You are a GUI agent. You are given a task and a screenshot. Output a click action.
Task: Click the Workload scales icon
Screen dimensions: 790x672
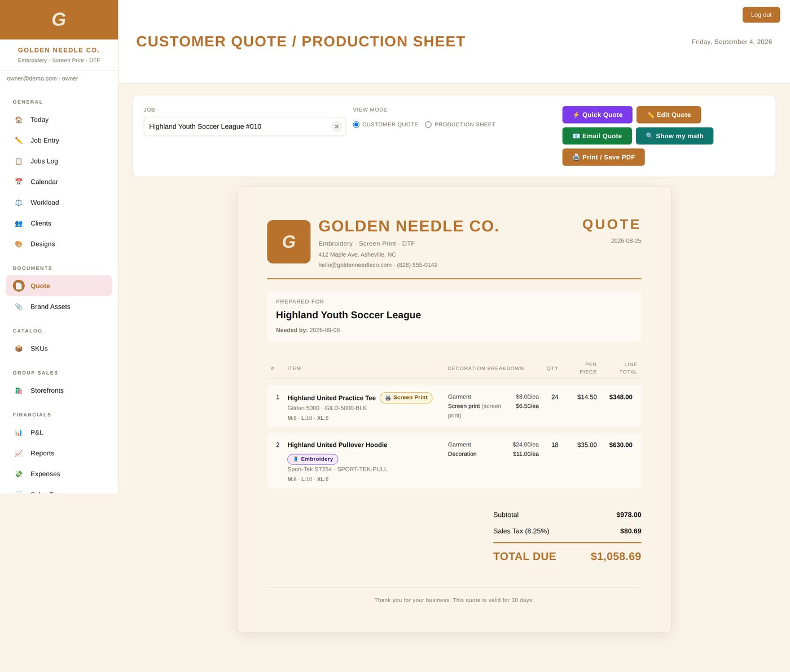(x=19, y=203)
